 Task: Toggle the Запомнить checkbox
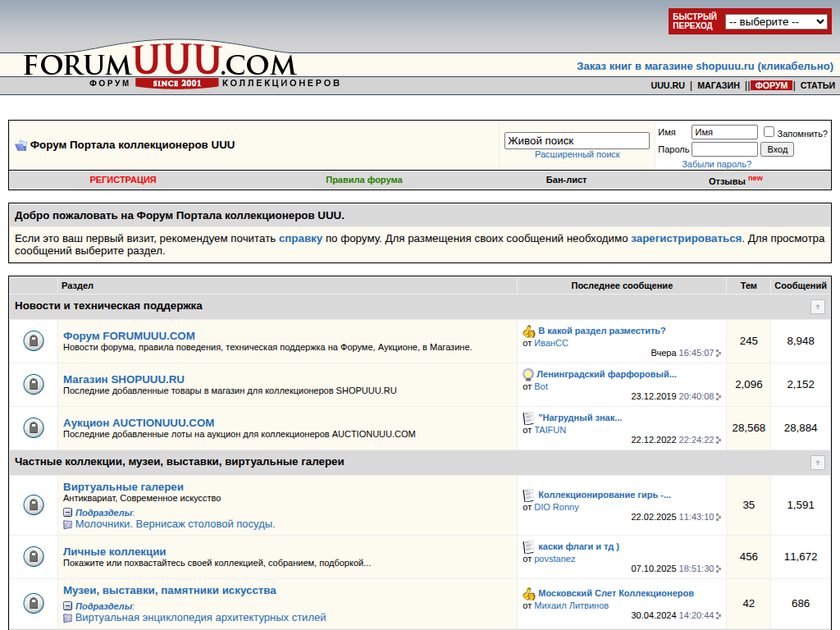coord(769,132)
